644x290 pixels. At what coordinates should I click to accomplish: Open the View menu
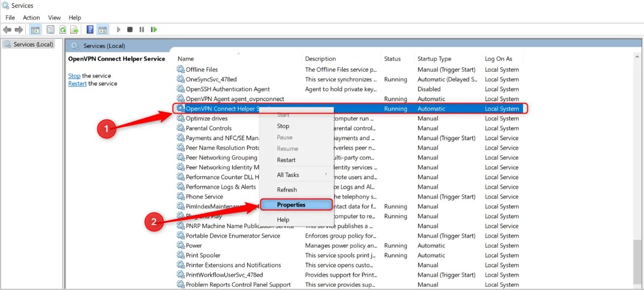click(54, 17)
